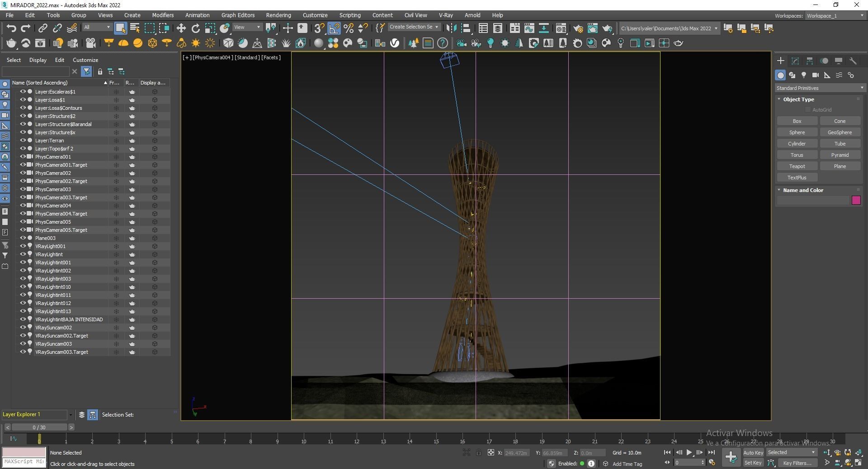Screen dimensions: 868x469
Task: Select the Lights category icon
Action: pyautogui.click(x=804, y=75)
